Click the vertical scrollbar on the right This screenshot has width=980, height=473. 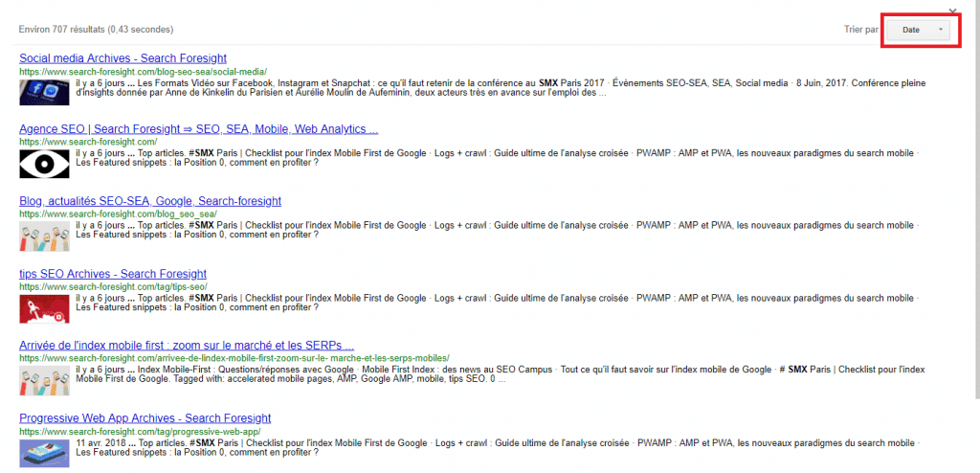point(977,200)
